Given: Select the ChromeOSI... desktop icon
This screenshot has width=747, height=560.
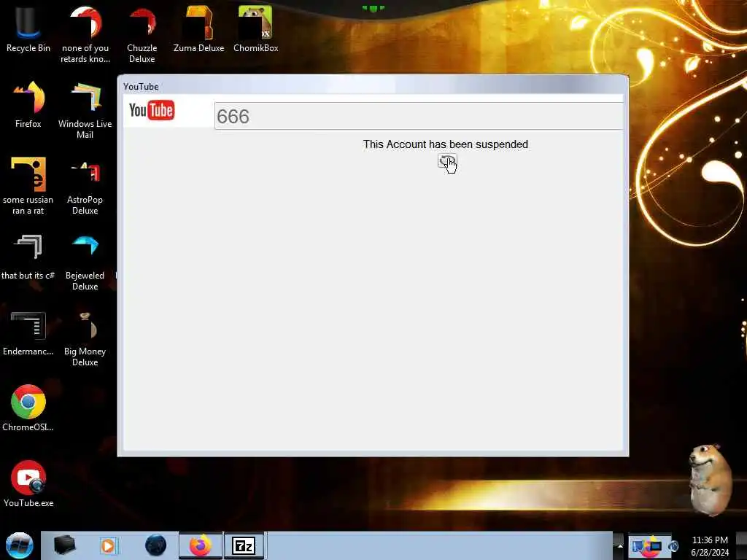Looking at the screenshot, I should coord(28,408).
